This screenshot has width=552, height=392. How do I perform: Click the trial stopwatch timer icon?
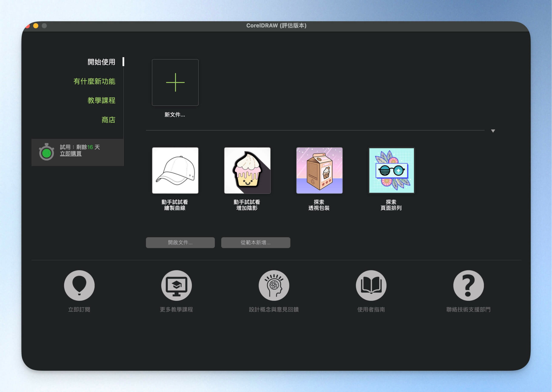click(x=46, y=152)
